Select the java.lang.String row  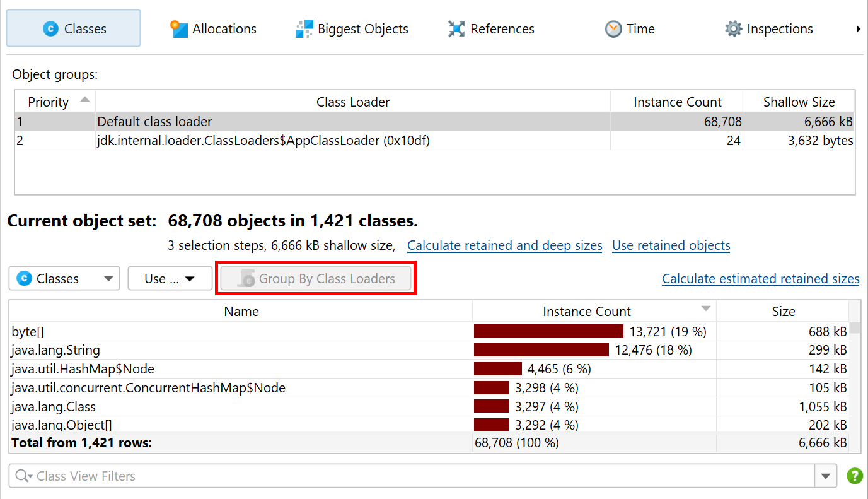429,350
